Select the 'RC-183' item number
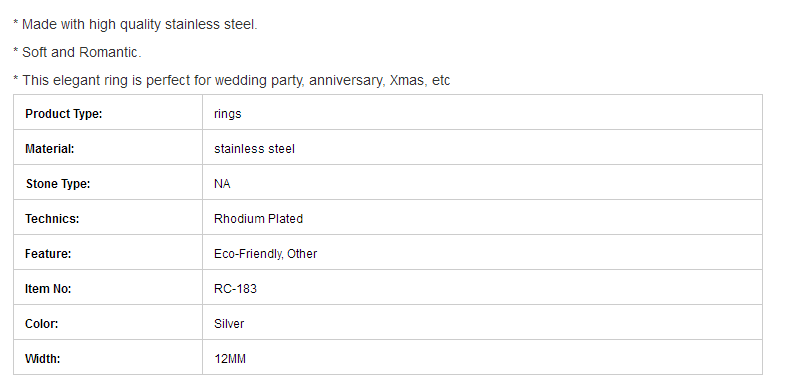This screenshot has height=378, width=787. (x=235, y=289)
